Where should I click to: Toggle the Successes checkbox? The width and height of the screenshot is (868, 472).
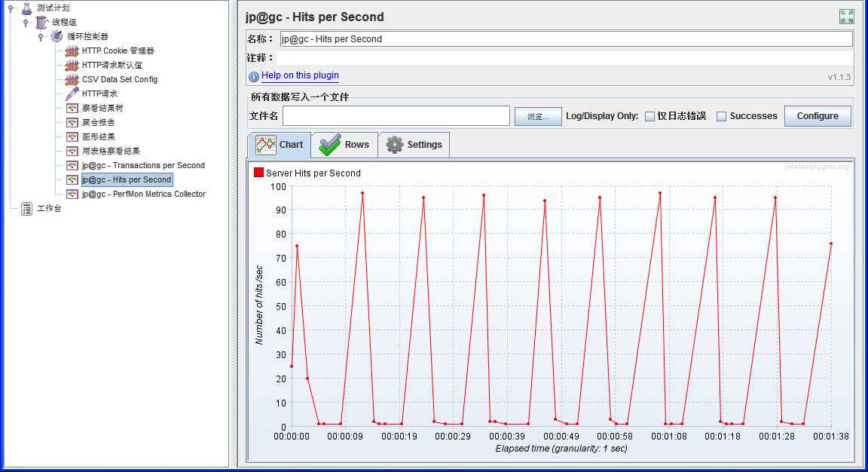coord(721,116)
